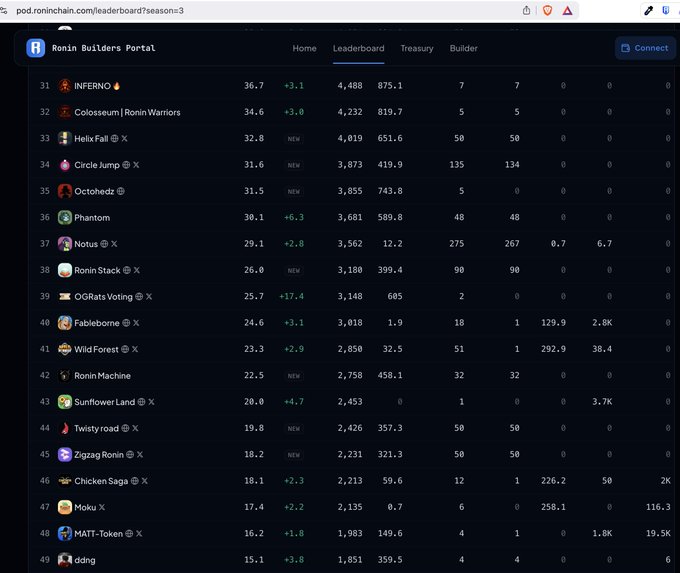Screen dimensions: 680x573
Task: Click the +6.3 change value for Phantom
Action: 294,217
